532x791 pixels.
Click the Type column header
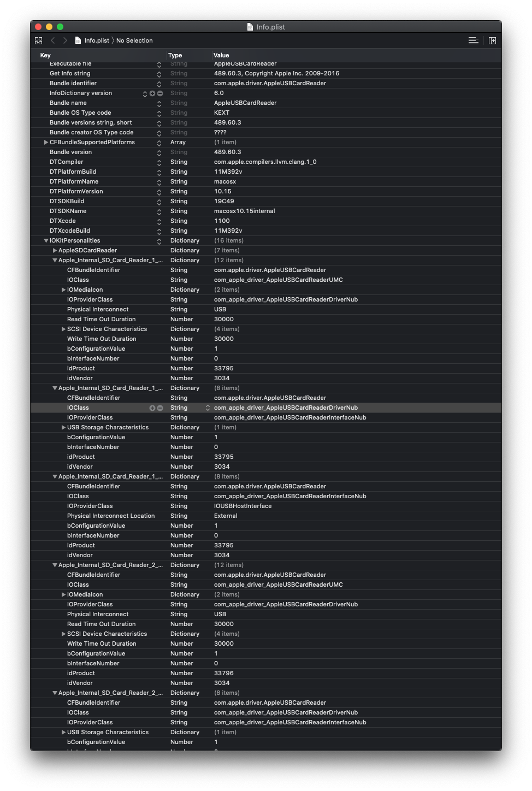point(175,55)
